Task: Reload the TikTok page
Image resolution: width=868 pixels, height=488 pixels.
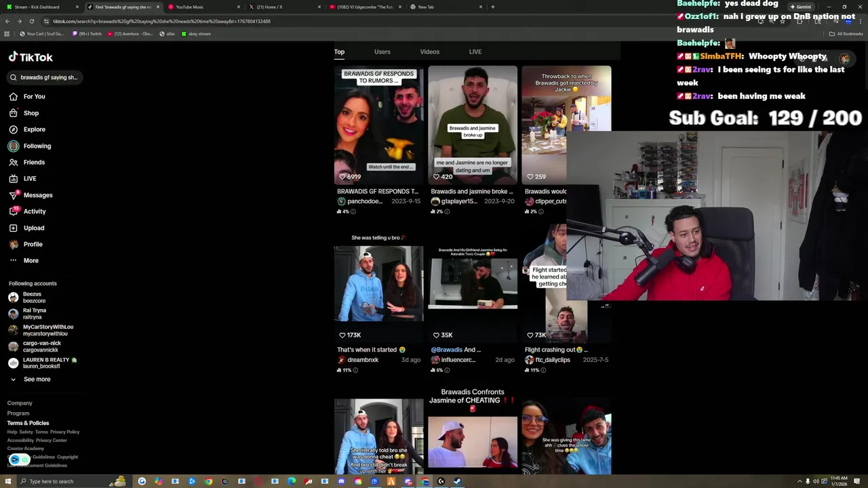Action: coord(32,21)
